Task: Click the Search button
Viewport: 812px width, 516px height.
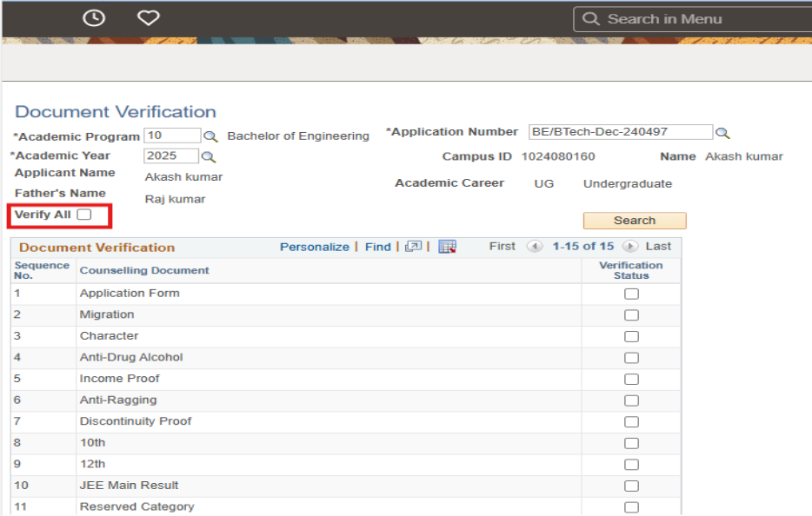Action: (x=635, y=221)
